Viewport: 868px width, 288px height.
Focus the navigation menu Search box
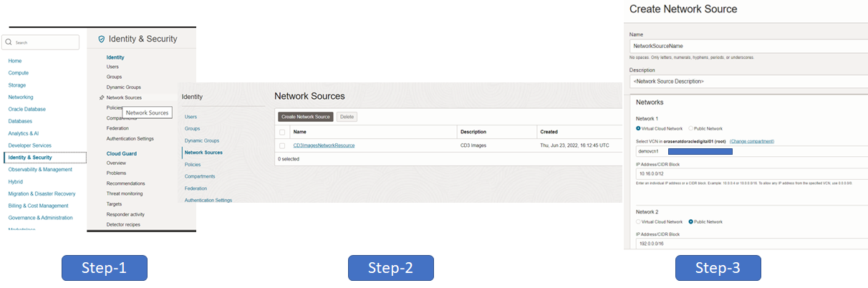click(x=41, y=42)
